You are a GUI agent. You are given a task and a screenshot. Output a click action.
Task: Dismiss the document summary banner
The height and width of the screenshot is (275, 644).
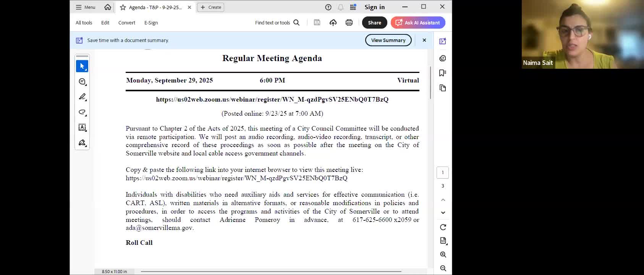click(x=424, y=40)
